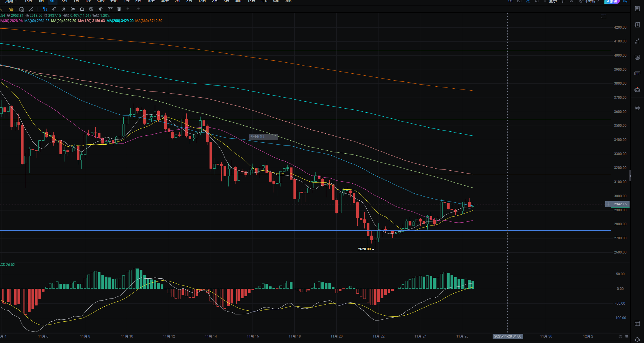Image resolution: width=644 pixels, height=343 pixels.
Task: Click the ruler measurement tool icon
Action: (54, 9)
